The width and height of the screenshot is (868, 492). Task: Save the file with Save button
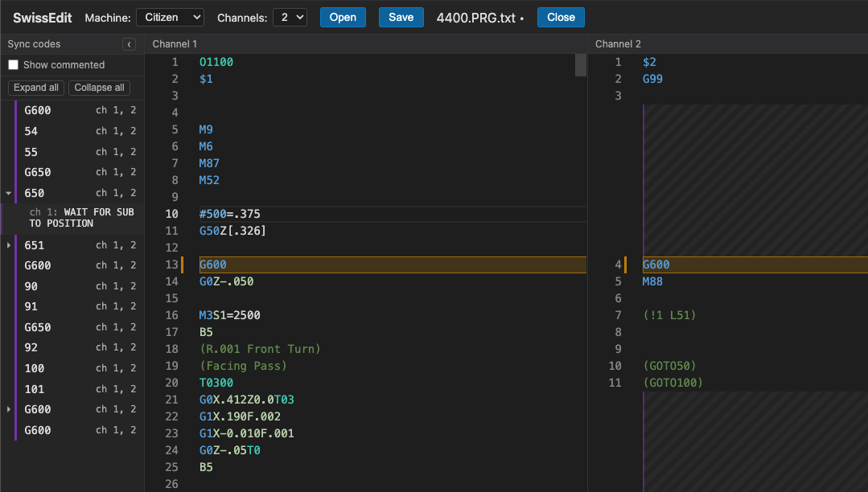[401, 17]
